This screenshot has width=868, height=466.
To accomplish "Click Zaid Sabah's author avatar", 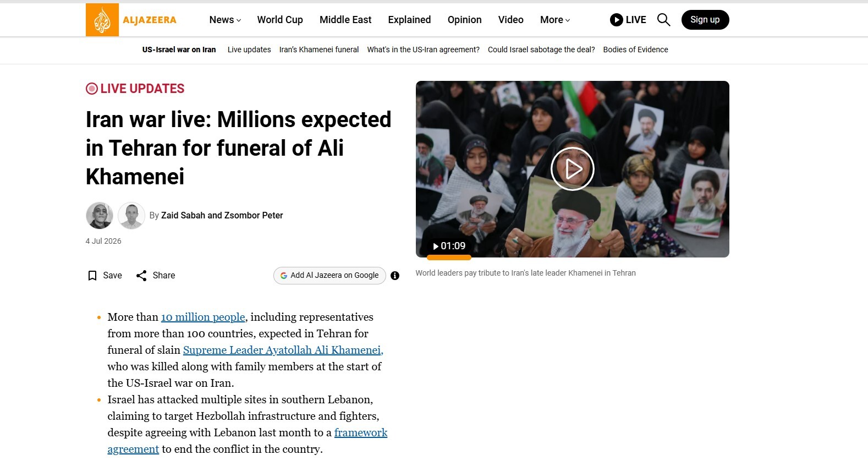I will (x=100, y=215).
